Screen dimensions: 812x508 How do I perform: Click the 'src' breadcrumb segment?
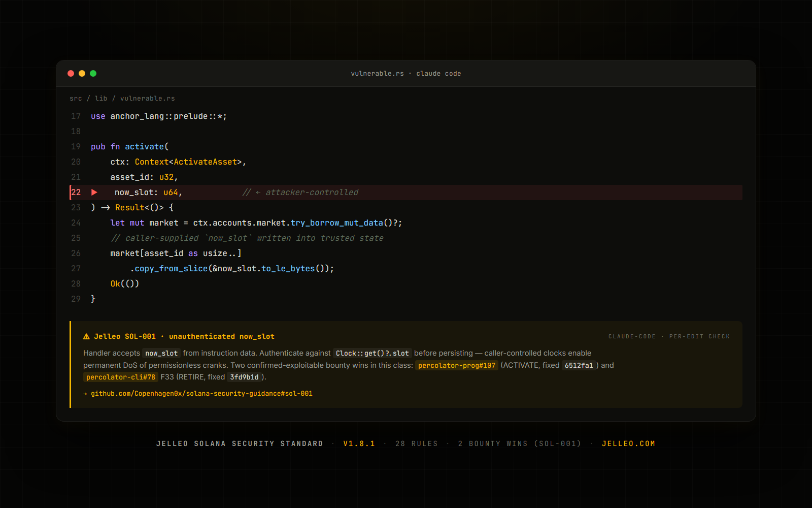[76, 99]
